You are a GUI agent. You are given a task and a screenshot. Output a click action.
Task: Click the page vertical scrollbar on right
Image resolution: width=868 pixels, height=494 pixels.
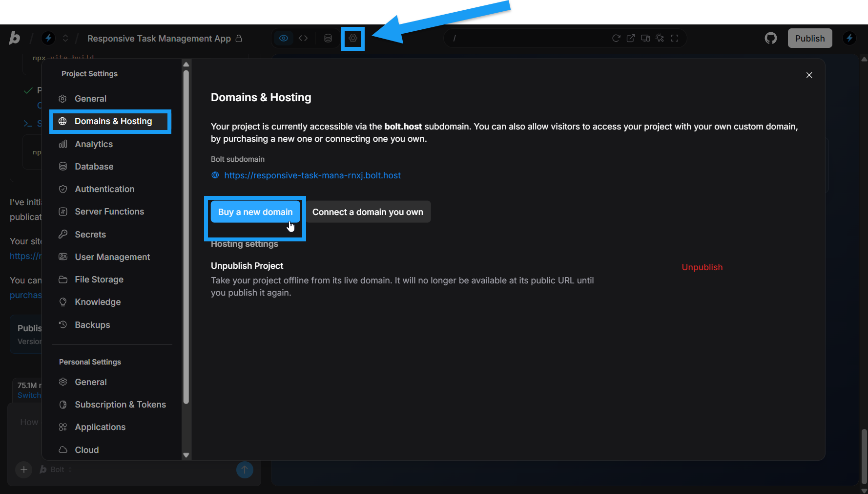864,457
